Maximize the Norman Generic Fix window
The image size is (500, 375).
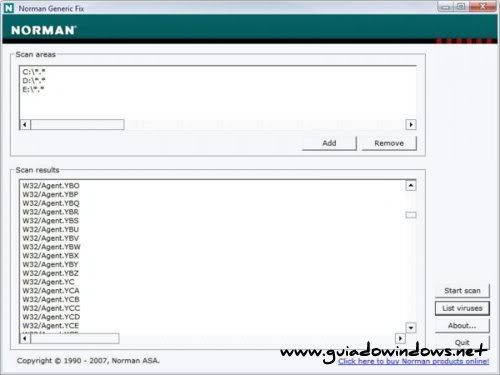tap(461, 7)
